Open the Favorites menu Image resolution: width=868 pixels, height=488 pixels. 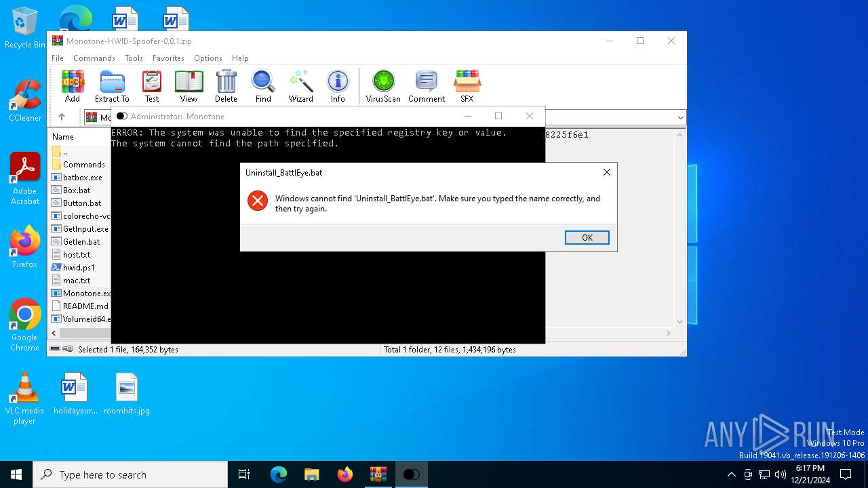pos(168,58)
